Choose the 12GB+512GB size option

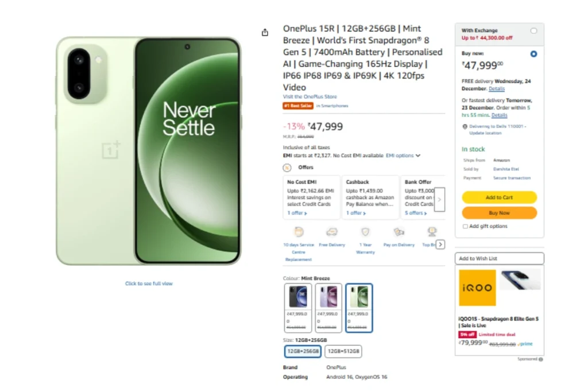point(343,351)
